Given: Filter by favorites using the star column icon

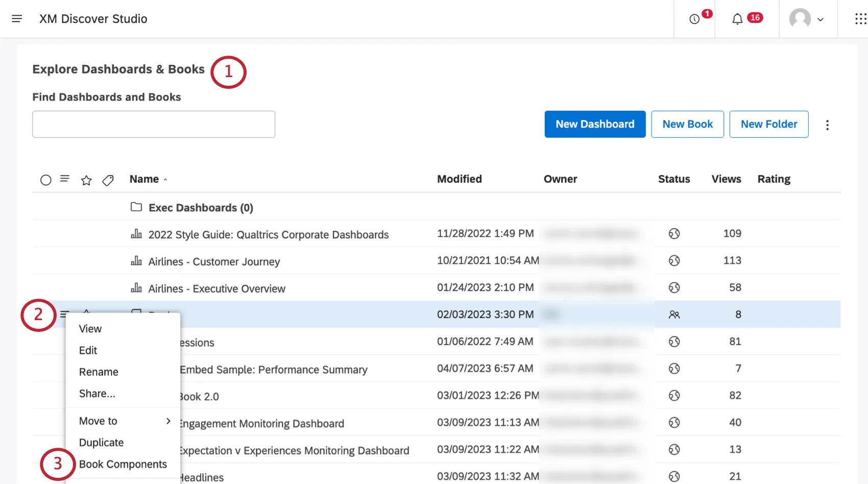Looking at the screenshot, I should pyautogui.click(x=86, y=180).
